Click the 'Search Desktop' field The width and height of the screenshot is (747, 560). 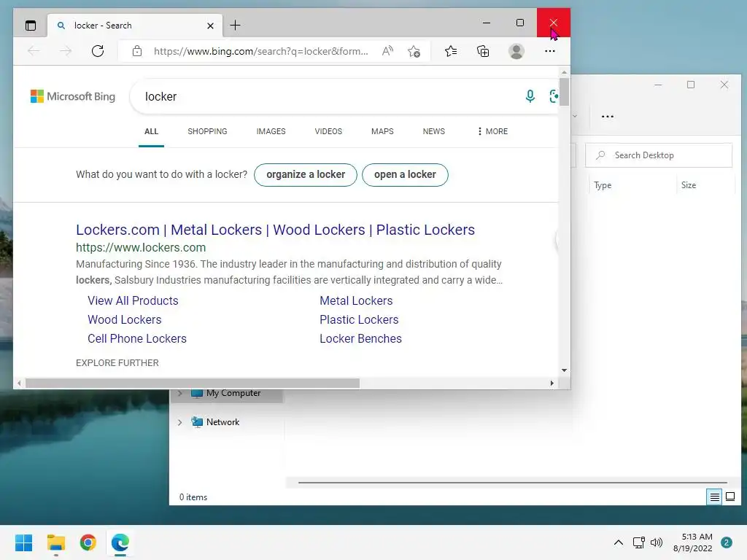(659, 155)
